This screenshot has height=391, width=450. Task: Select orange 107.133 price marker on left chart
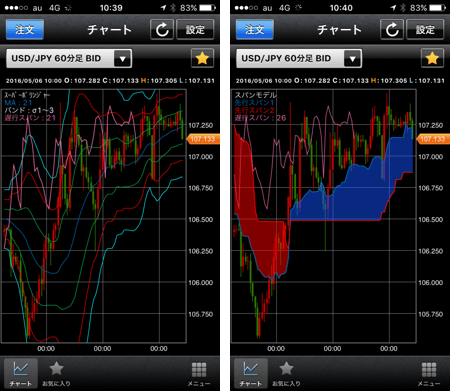coord(203,139)
